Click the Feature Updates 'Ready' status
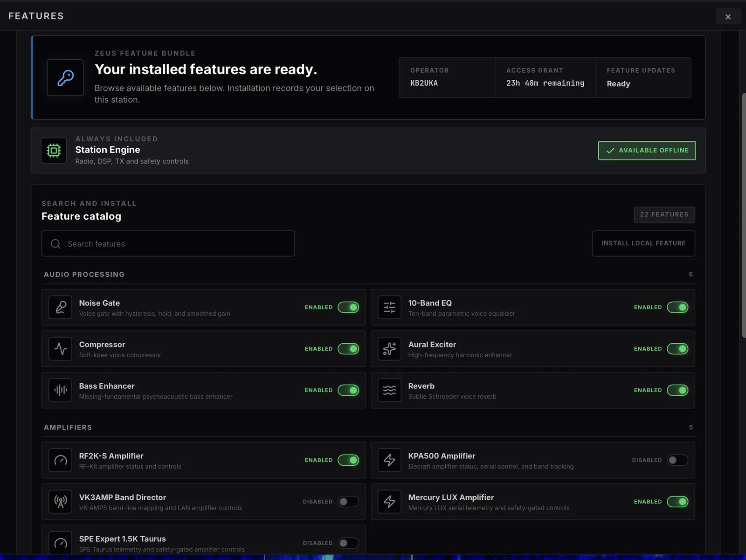The image size is (746, 560). click(618, 84)
